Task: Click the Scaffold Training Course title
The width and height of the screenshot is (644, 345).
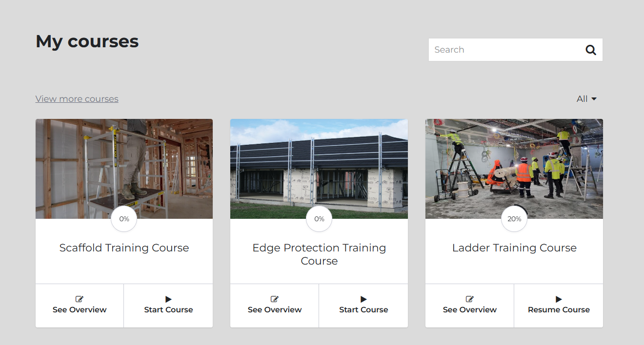Action: point(124,248)
